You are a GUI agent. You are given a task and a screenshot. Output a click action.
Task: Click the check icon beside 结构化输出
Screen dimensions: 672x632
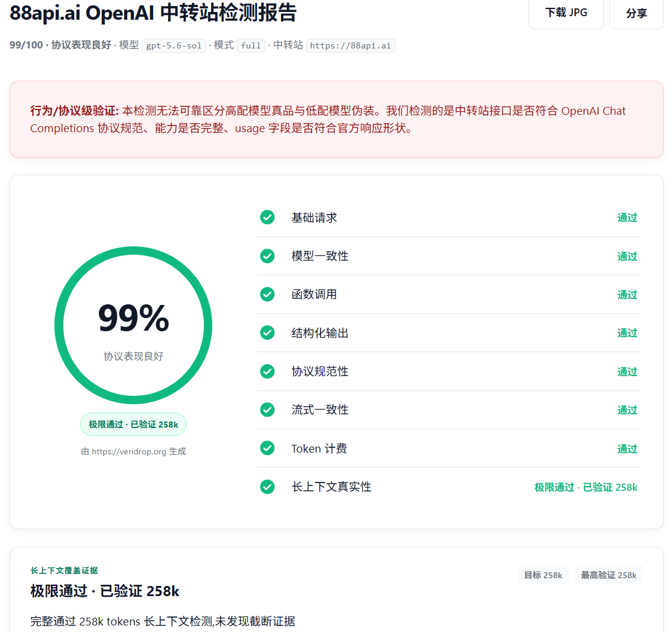pyautogui.click(x=267, y=332)
